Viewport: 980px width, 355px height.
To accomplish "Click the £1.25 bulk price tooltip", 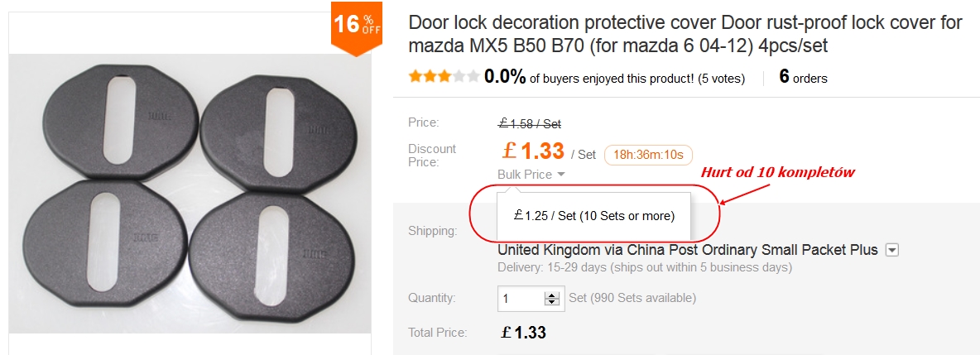I will pos(593,216).
